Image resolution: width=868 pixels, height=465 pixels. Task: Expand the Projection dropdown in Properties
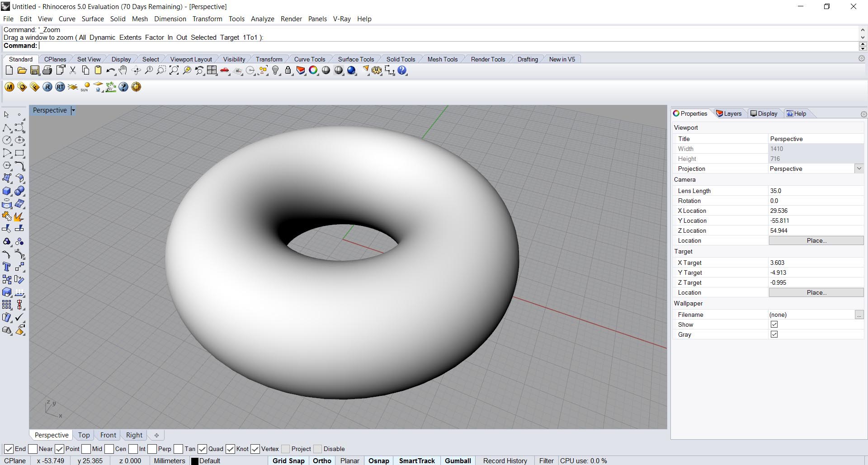coord(859,169)
